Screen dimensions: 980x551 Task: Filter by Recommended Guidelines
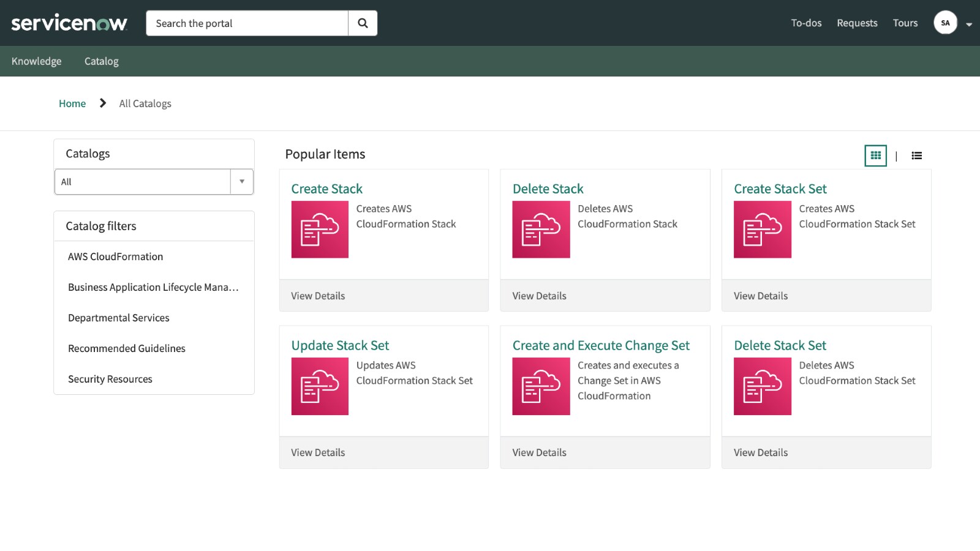[127, 348]
